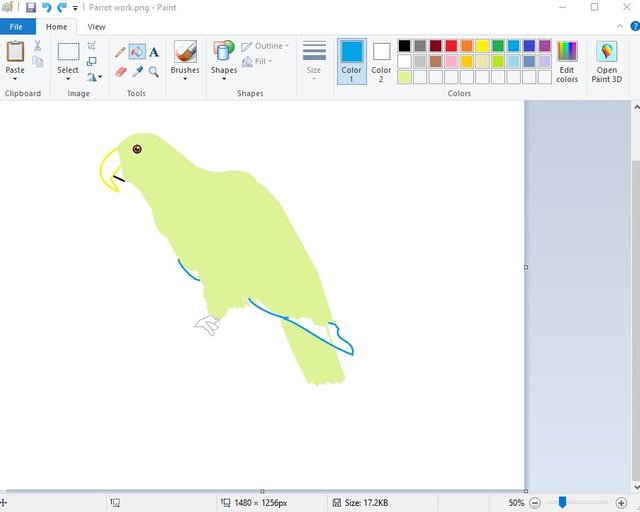Click the Crop icon
This screenshot has width=640, height=512.
click(92, 46)
